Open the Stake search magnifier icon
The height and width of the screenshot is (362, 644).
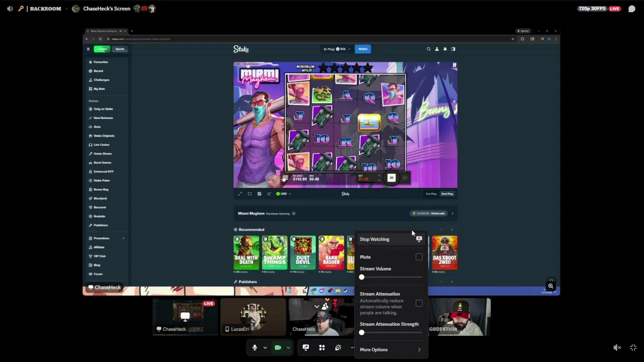(x=429, y=49)
